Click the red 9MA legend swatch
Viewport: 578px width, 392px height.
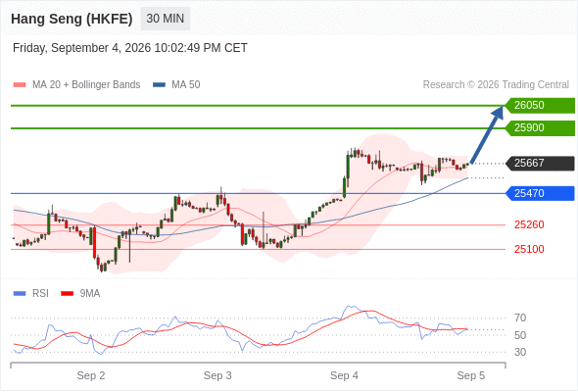67,294
